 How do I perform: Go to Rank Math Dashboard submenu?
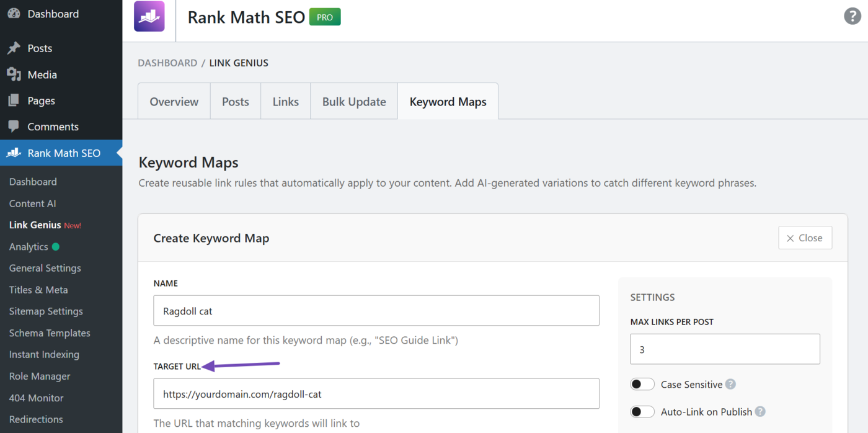[x=33, y=182]
